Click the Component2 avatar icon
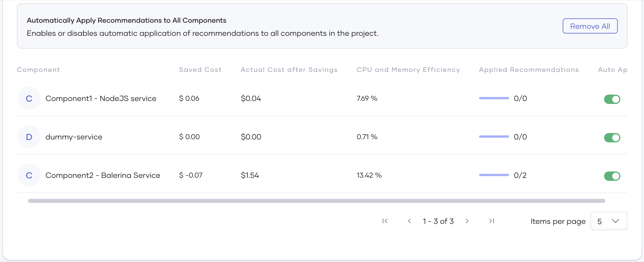The width and height of the screenshot is (644, 262). coord(29,175)
